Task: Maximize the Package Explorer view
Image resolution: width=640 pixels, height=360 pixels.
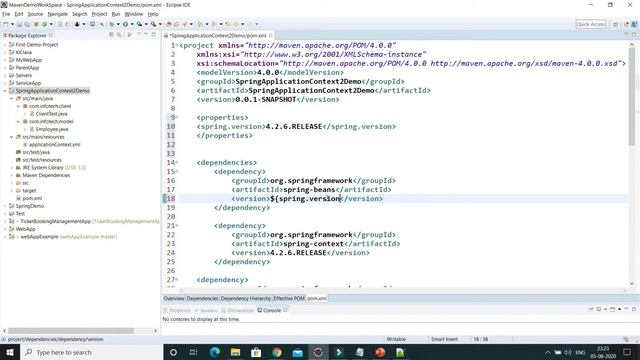Action: [x=153, y=35]
